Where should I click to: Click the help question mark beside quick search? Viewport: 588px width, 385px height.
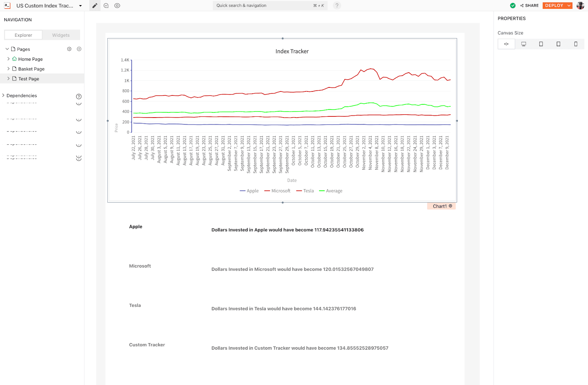337,6
